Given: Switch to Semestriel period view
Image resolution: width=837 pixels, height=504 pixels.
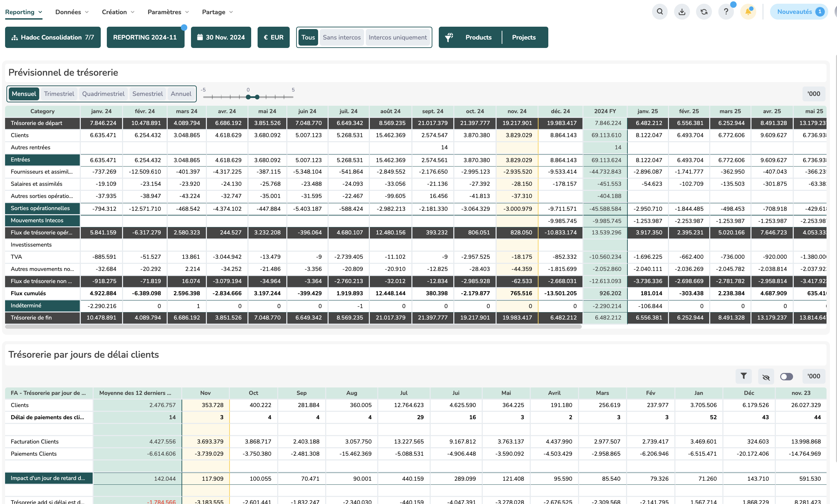Looking at the screenshot, I should 147,94.
